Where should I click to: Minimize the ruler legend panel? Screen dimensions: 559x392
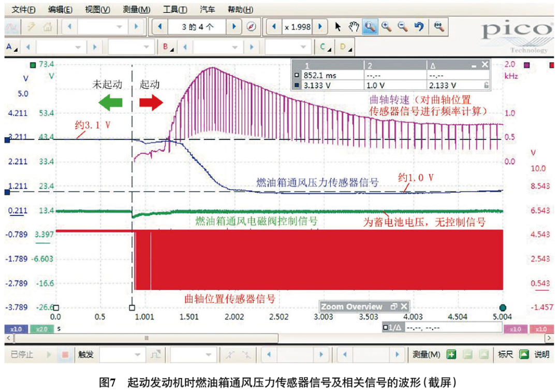pos(474,66)
